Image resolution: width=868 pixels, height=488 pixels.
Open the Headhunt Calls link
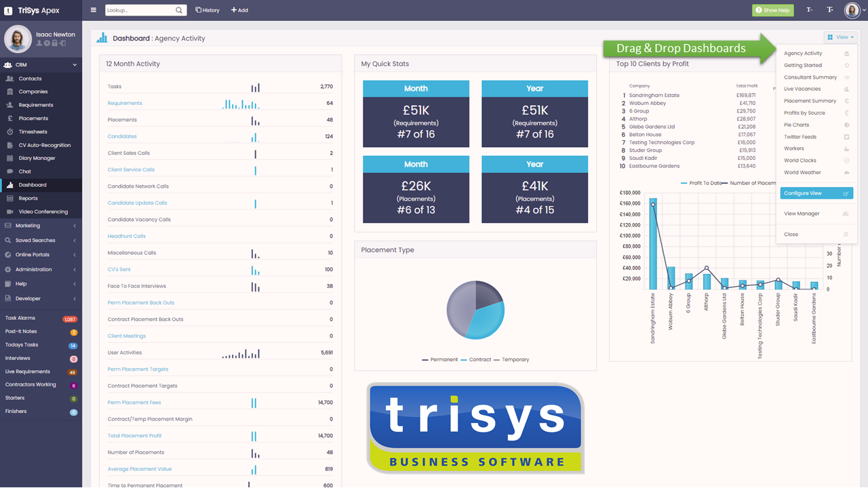point(127,236)
